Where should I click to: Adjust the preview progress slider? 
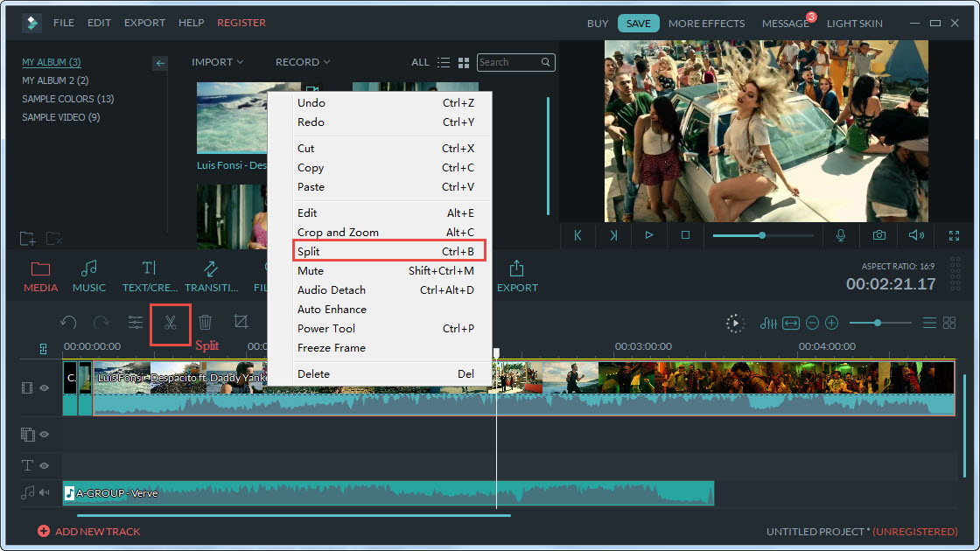point(763,235)
